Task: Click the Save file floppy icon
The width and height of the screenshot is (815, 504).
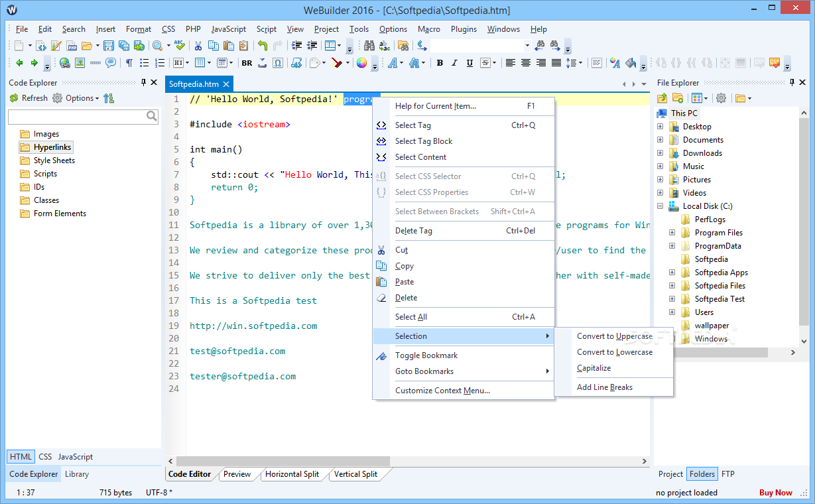Action: click(109, 46)
